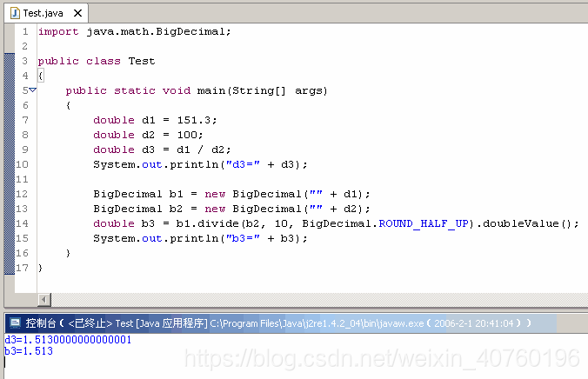Viewport: 588px width, 379px height.
Task: Click main(String[] args) on line 5
Action: (x=263, y=90)
